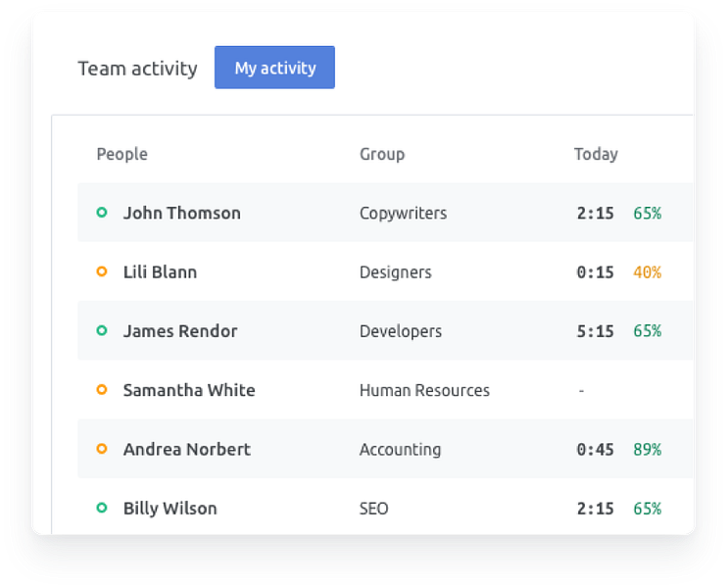Click Lili Blann's 40% activity value
Screen dimensions: 727x588
click(x=647, y=272)
